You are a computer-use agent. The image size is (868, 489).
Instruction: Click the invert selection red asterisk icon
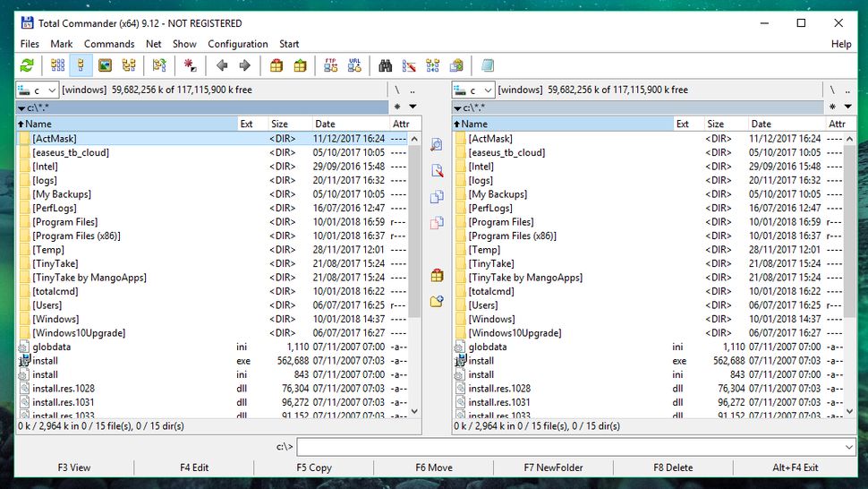pyautogui.click(x=190, y=65)
